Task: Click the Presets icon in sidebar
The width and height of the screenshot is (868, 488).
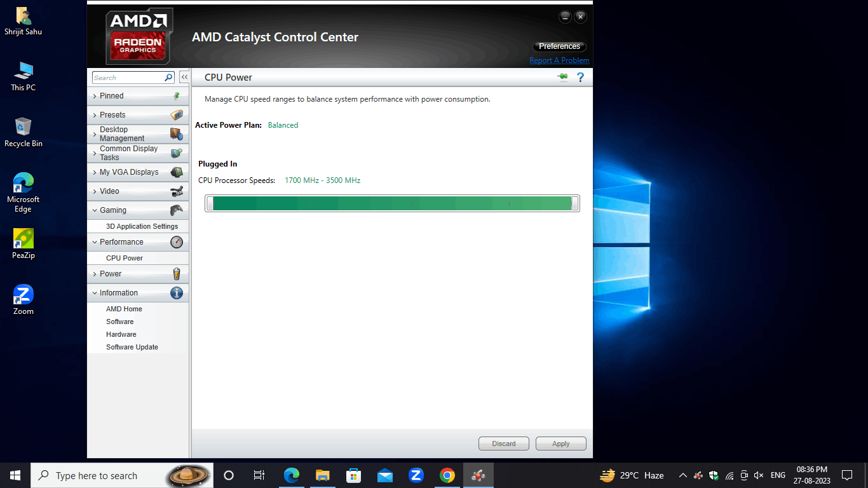Action: click(177, 115)
